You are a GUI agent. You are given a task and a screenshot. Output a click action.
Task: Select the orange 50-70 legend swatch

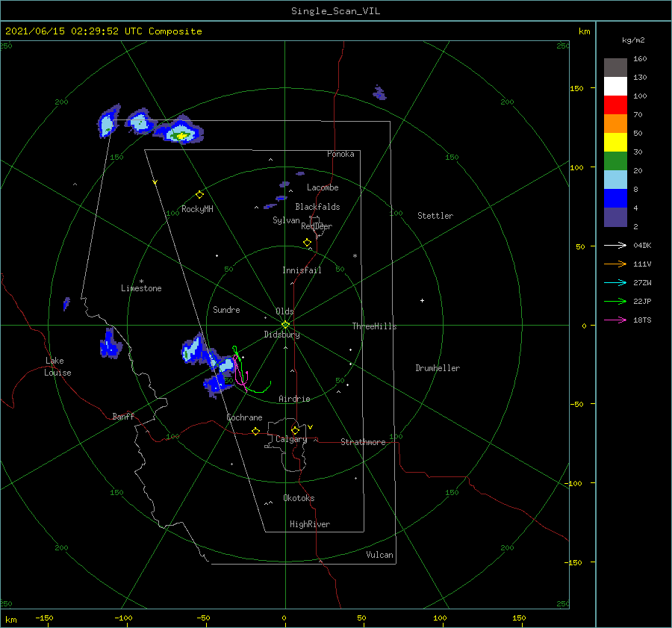615,123
